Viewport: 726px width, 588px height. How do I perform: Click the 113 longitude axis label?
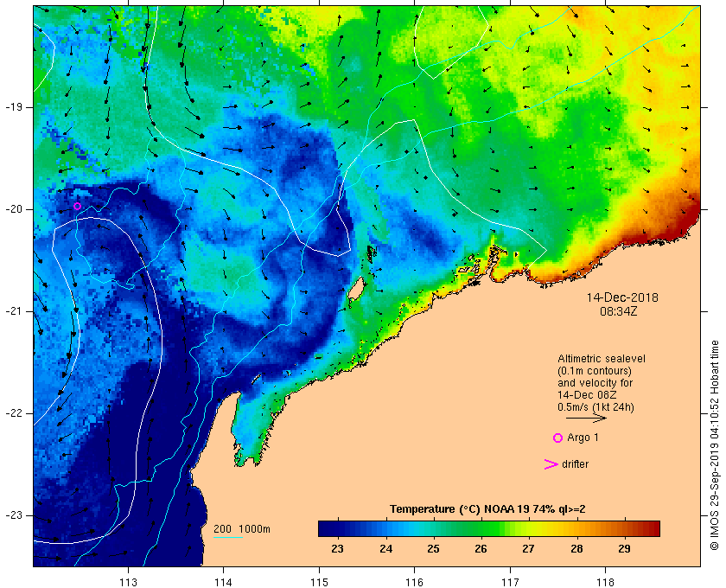(128, 583)
